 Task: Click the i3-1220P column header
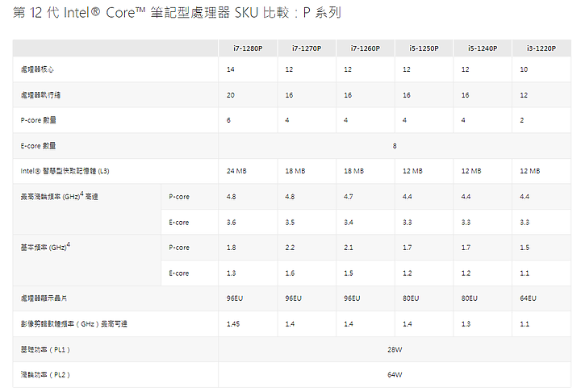[x=541, y=48]
